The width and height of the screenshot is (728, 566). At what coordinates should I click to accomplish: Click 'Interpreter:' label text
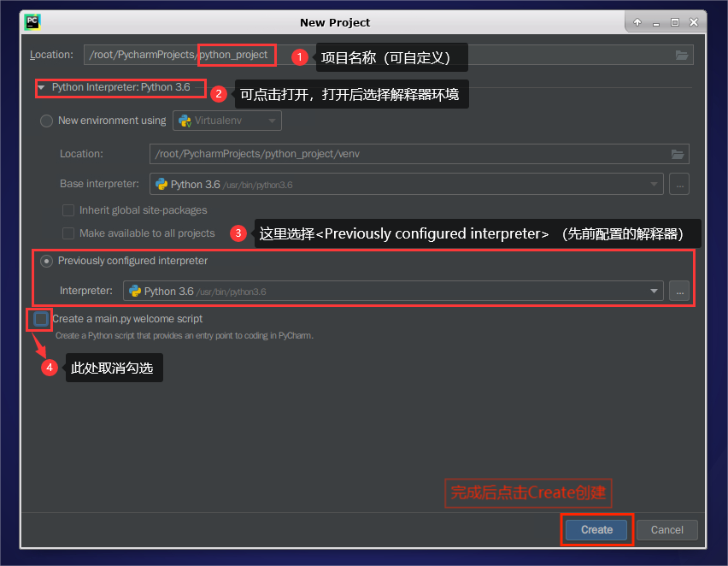(86, 291)
